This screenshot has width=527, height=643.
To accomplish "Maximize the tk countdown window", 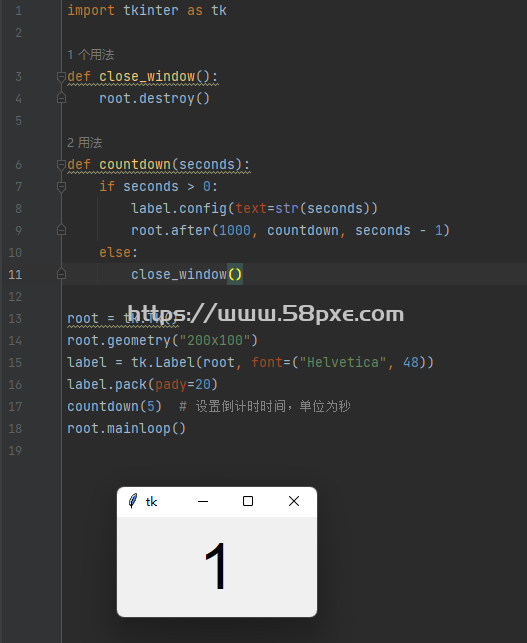I will (248, 501).
